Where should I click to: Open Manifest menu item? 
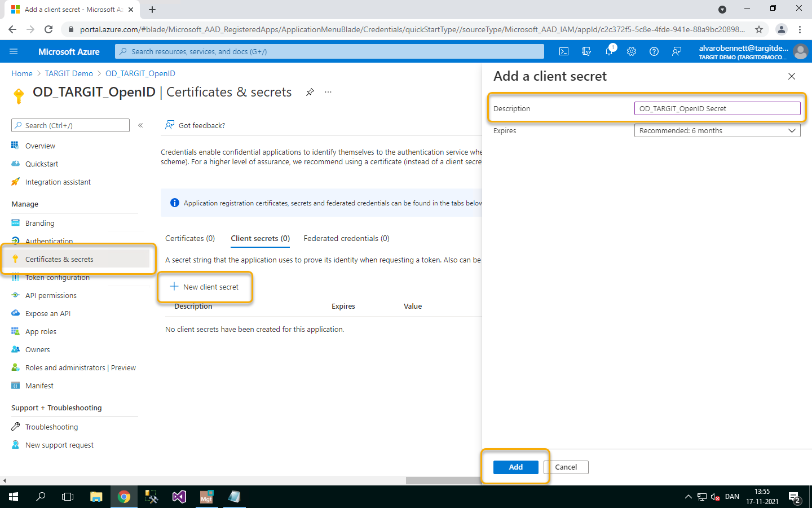(39, 386)
